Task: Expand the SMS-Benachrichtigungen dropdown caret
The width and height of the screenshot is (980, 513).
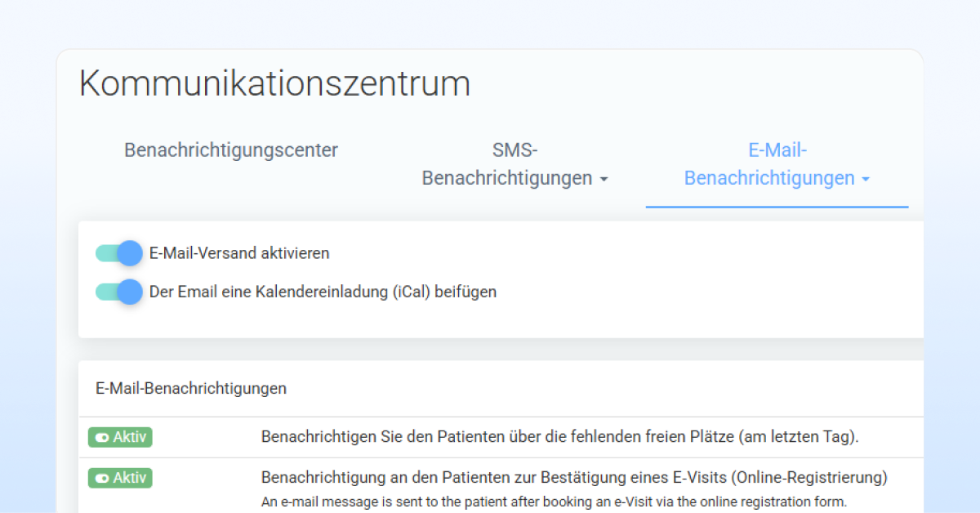Action: coord(604,179)
